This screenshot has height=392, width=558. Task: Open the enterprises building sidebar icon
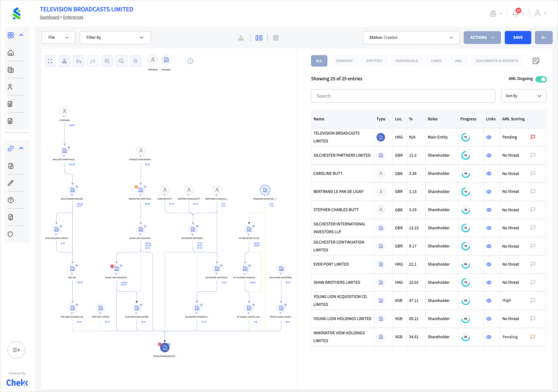[x=11, y=70]
